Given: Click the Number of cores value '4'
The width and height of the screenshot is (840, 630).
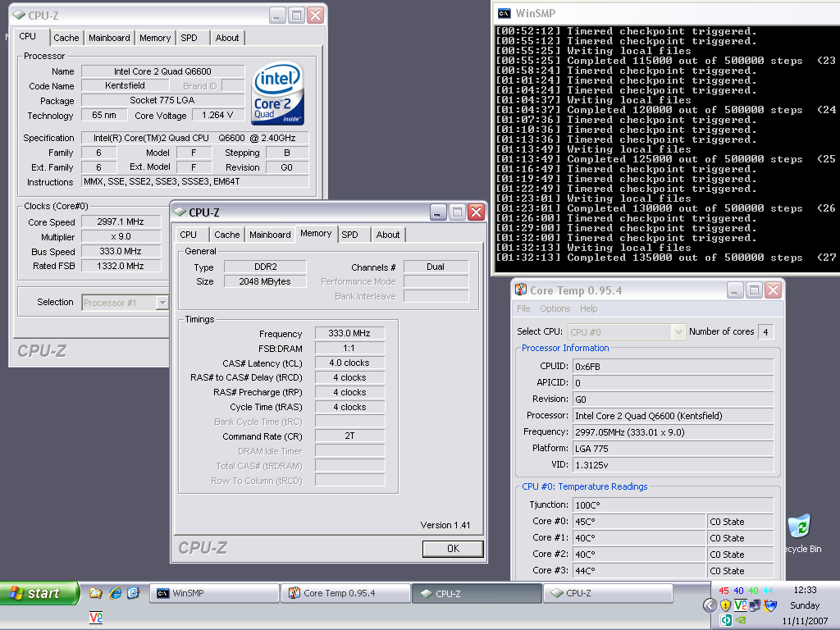Looking at the screenshot, I should [765, 332].
